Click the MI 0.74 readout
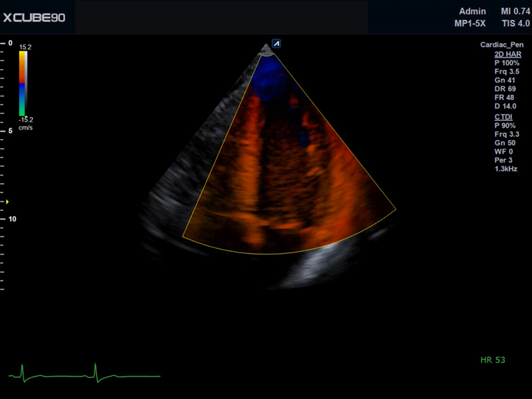This screenshot has width=532, height=399. pyautogui.click(x=515, y=11)
